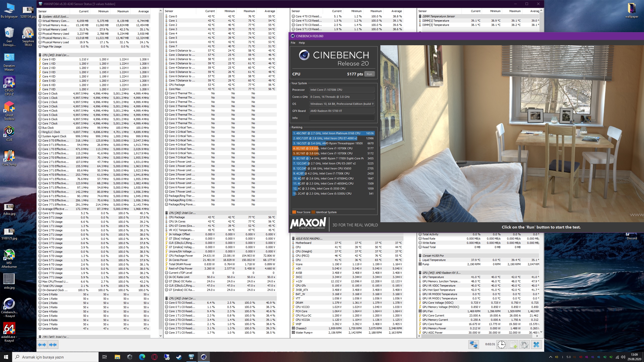Open Steam from the taskbar
The image size is (644, 362).
(x=179, y=357)
